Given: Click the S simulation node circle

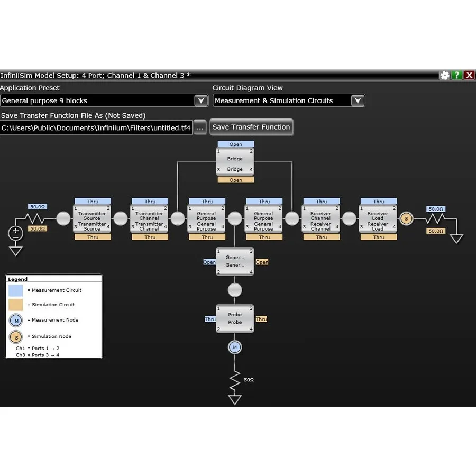Looking at the screenshot, I should click(406, 218).
